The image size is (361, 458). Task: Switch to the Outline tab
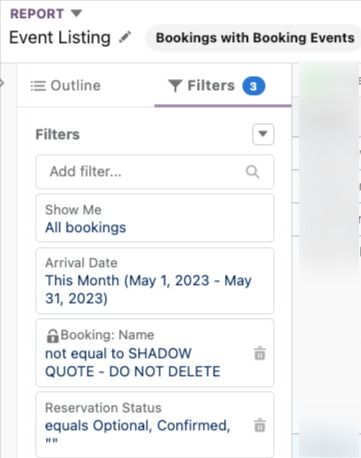pos(66,86)
